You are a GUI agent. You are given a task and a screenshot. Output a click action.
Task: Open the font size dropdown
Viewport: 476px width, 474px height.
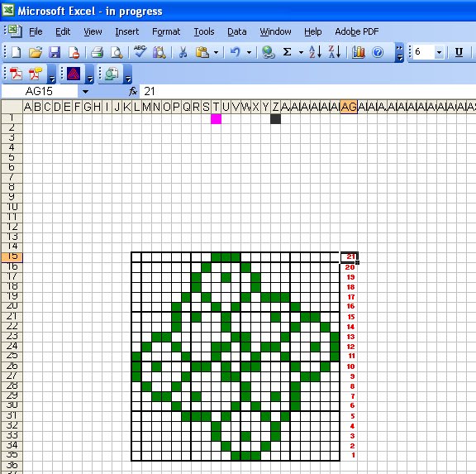[x=439, y=52]
